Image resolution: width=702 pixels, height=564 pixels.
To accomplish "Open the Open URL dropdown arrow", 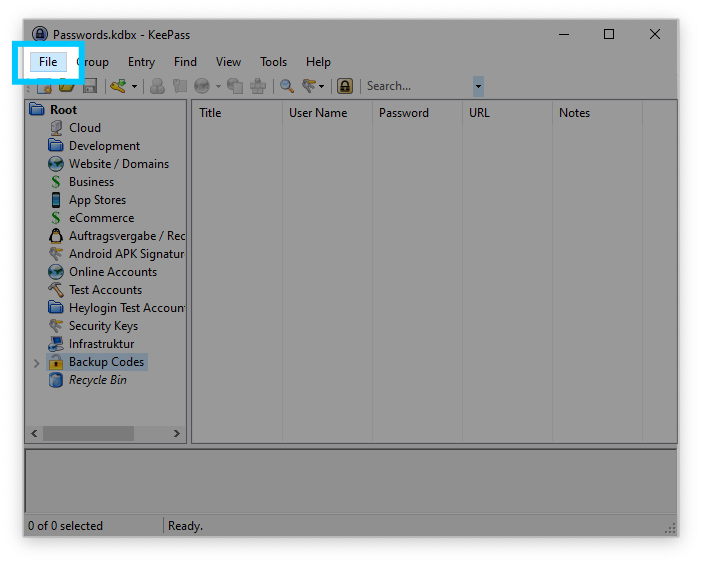I will click(218, 86).
